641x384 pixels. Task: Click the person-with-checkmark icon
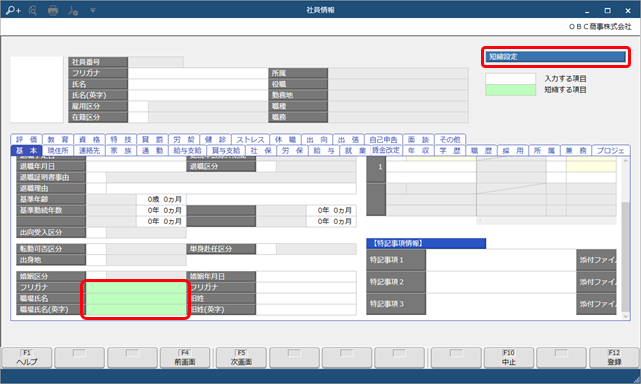click(73, 10)
